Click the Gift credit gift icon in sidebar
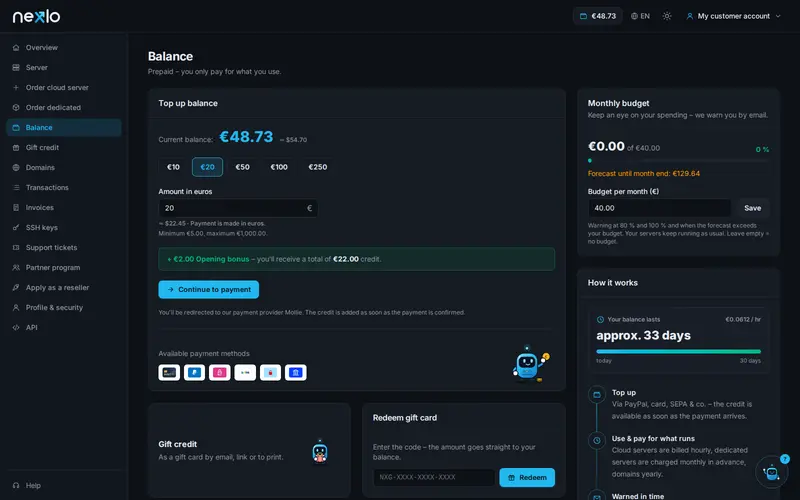Screen dimensions: 800x500 coord(16,147)
